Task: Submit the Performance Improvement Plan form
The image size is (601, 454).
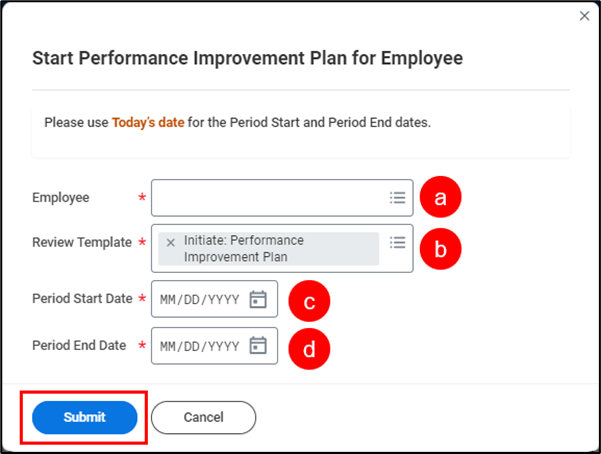Action: click(84, 417)
